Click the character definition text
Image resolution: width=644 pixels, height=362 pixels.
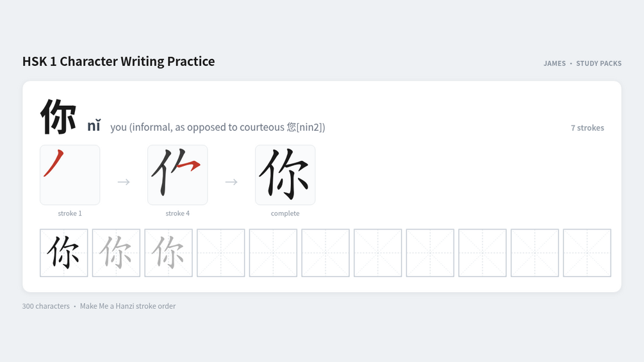(x=218, y=128)
